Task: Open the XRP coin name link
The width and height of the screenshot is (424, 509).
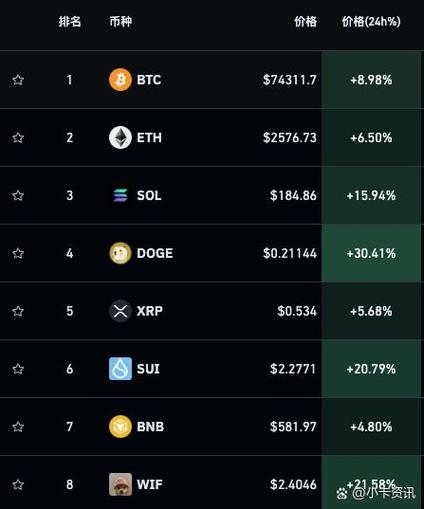Action: click(150, 311)
